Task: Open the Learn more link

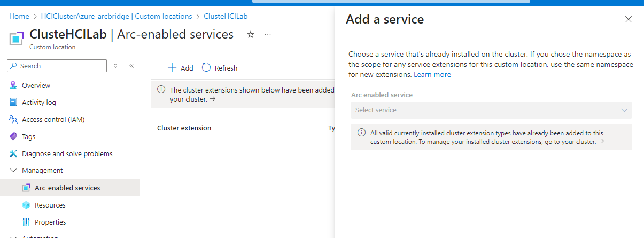Action: pos(432,74)
